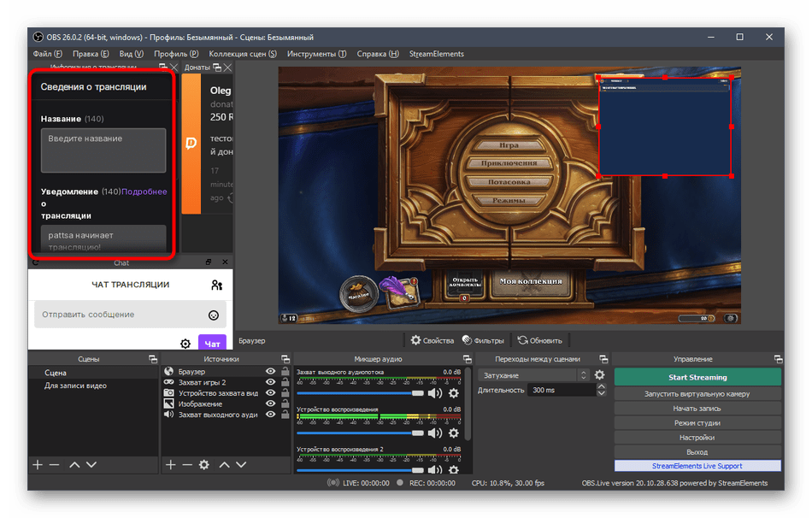812x518 pixels.
Task: Hide the Браузер source with eye icon
Action: pos(271,372)
